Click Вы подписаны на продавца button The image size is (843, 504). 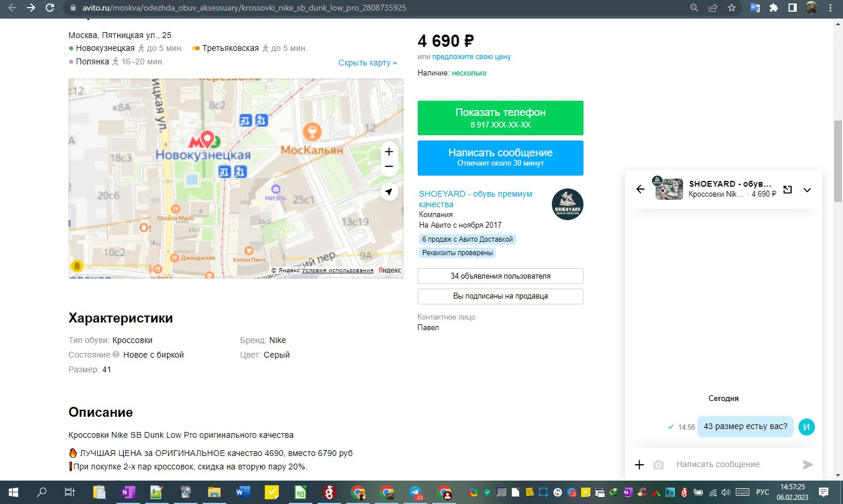tap(500, 296)
